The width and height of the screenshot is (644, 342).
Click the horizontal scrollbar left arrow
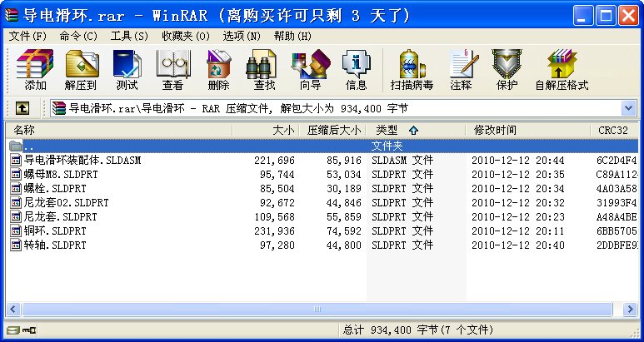point(13,309)
